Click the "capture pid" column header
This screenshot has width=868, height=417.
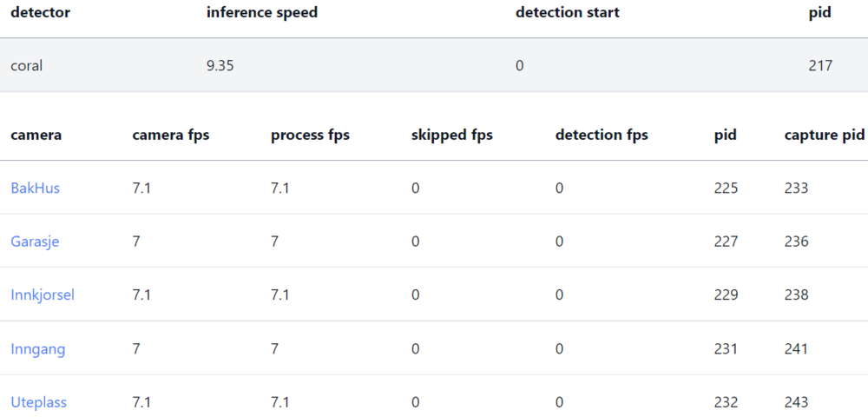[x=824, y=136]
